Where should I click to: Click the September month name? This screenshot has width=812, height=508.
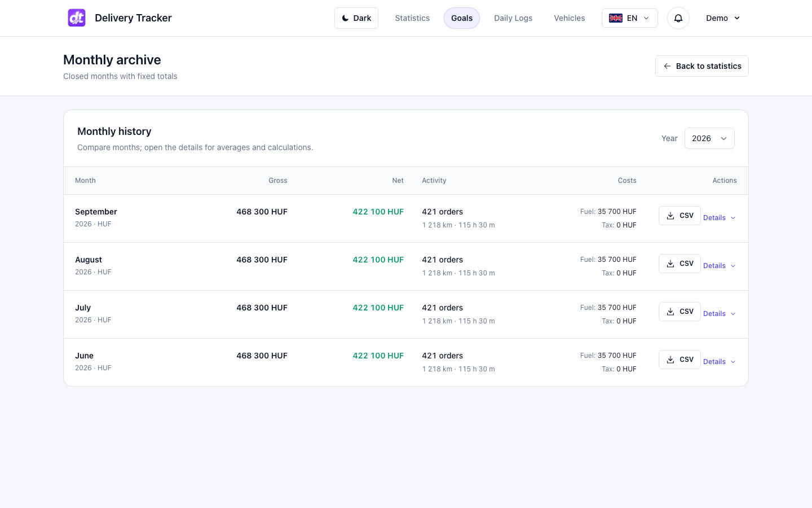click(96, 212)
